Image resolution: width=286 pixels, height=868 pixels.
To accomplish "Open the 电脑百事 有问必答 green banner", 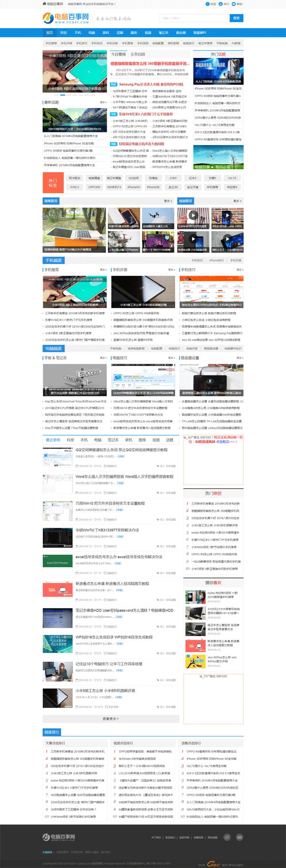I will pyautogui.click(x=219, y=157).
